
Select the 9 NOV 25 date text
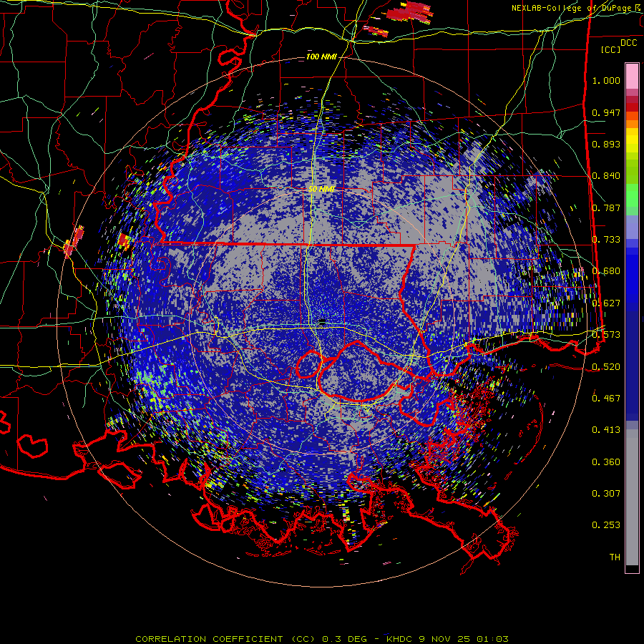pyautogui.click(x=445, y=639)
